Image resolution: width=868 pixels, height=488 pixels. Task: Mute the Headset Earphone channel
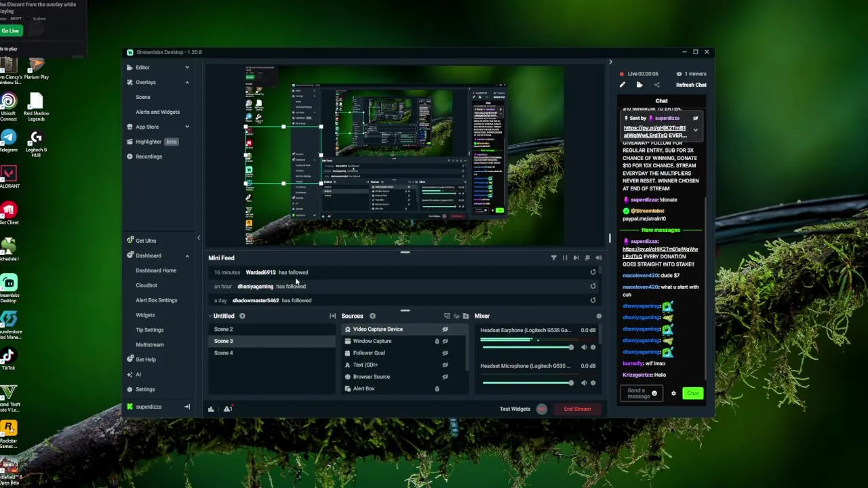(584, 347)
